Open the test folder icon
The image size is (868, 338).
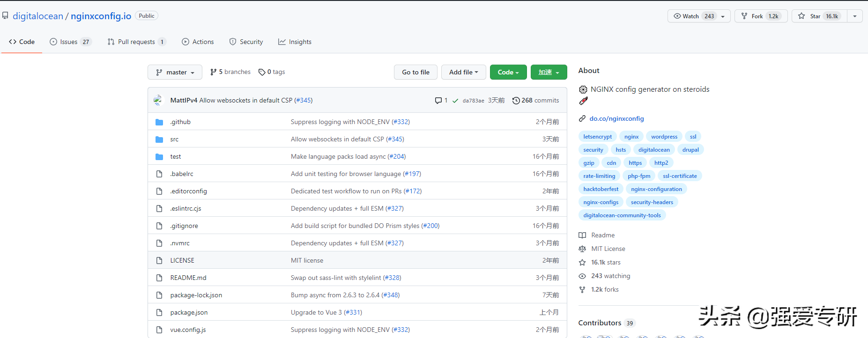tap(159, 157)
